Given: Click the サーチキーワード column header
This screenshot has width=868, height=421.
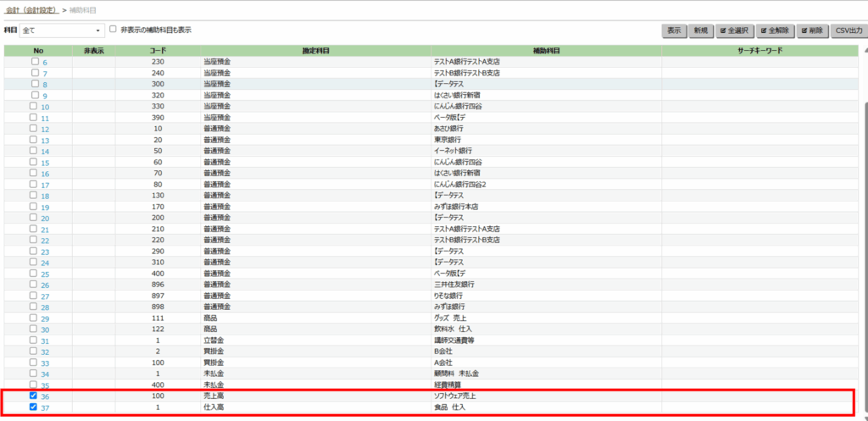Looking at the screenshot, I should pos(760,51).
